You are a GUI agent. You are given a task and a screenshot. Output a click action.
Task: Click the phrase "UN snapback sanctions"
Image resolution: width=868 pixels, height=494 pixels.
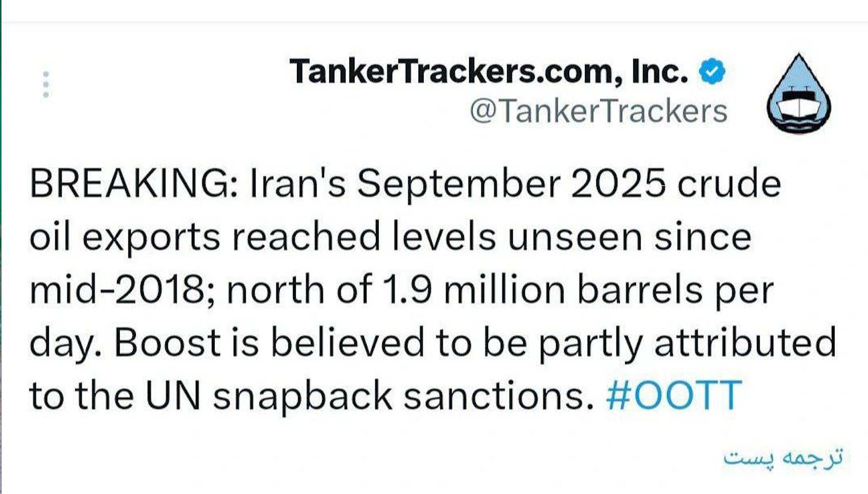pyautogui.click(x=368, y=396)
